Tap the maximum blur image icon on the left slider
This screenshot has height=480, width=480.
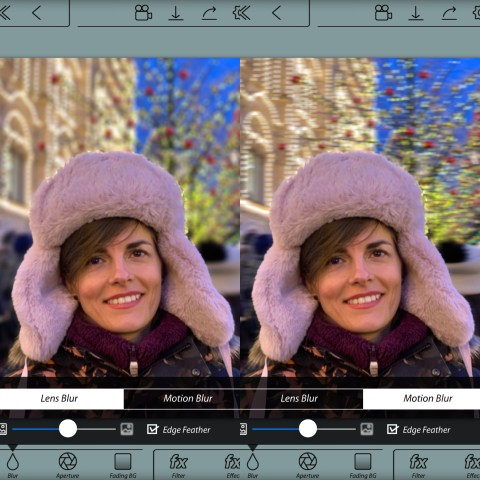[x=127, y=429]
